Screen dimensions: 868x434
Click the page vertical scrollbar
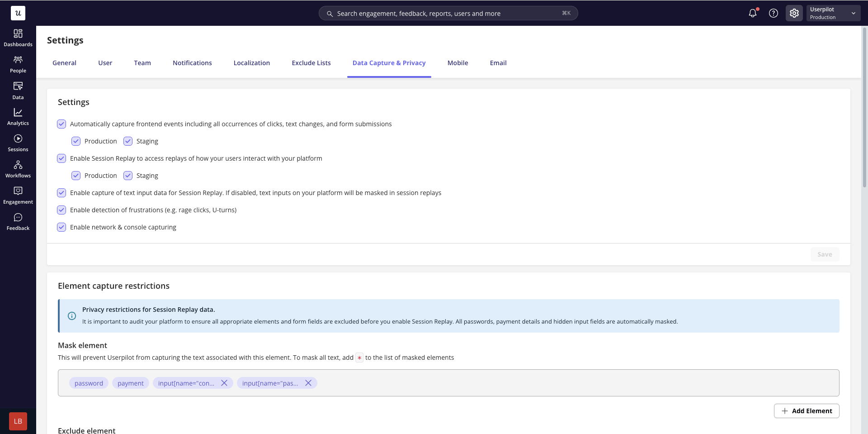point(864,109)
